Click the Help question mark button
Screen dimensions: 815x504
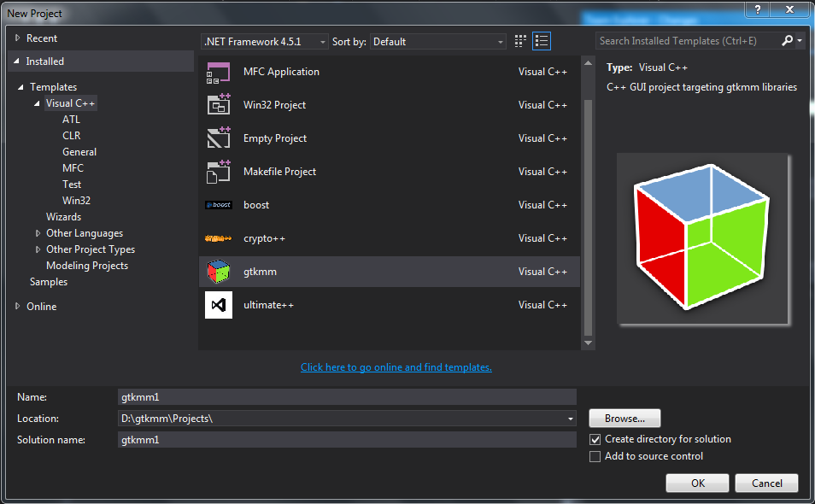757,9
